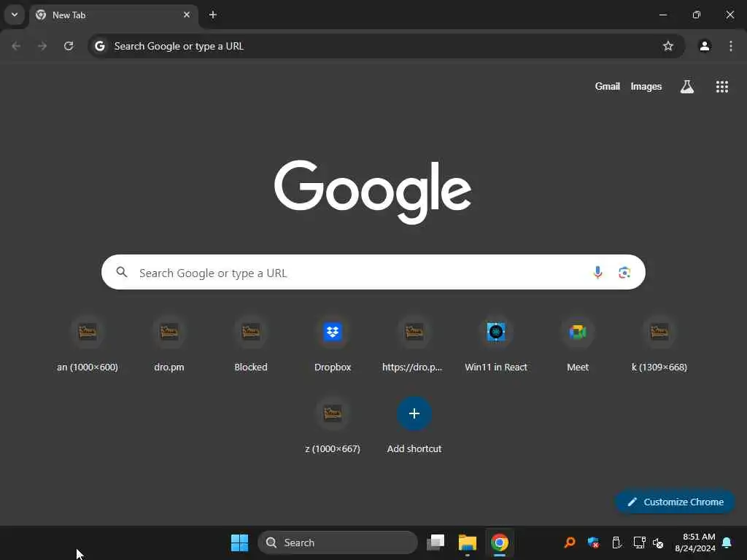Click Chrome icon in taskbar
This screenshot has width=747, height=560.
[x=499, y=542]
